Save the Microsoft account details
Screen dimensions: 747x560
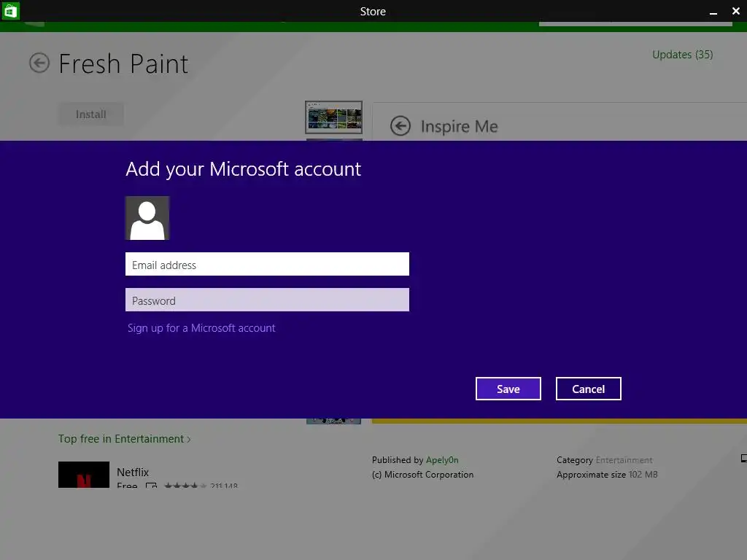[x=508, y=389]
